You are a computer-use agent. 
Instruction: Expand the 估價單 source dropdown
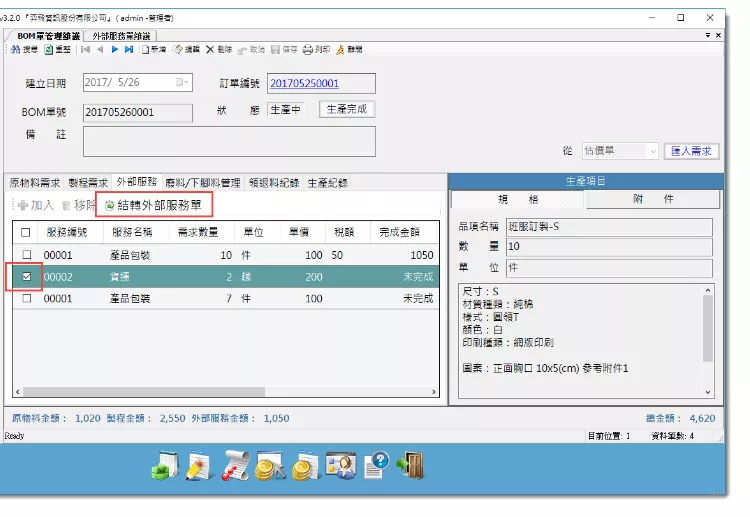point(652,151)
